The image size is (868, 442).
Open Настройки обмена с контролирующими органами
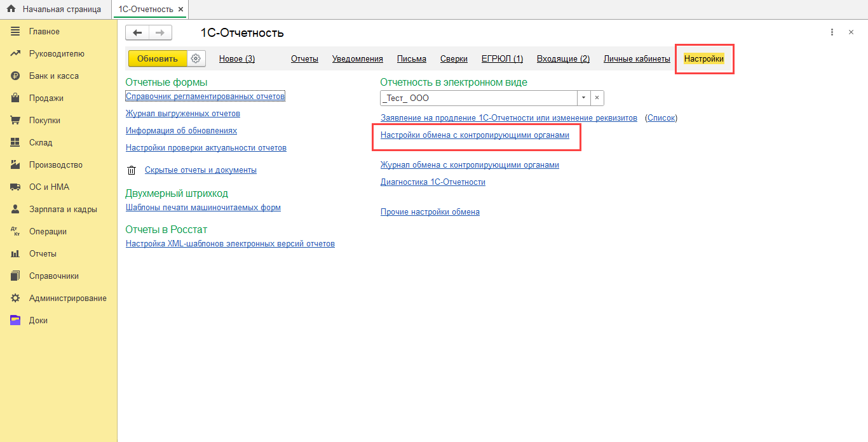475,135
